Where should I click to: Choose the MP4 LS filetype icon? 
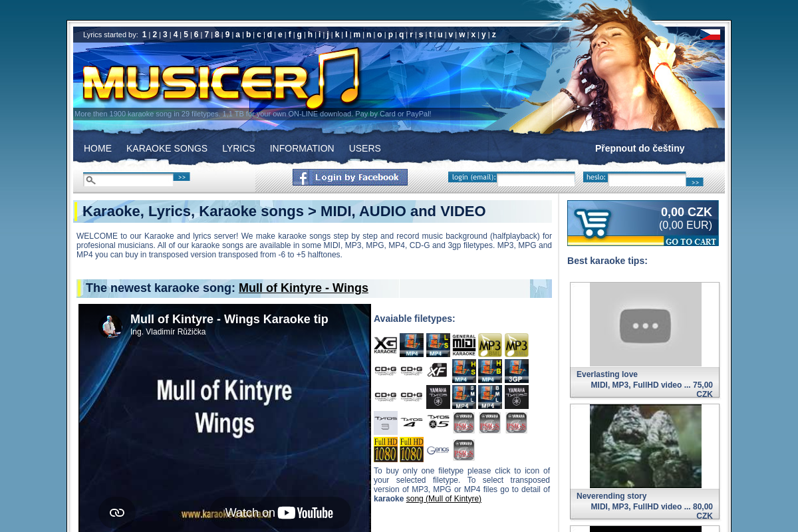pyautogui.click(x=438, y=345)
